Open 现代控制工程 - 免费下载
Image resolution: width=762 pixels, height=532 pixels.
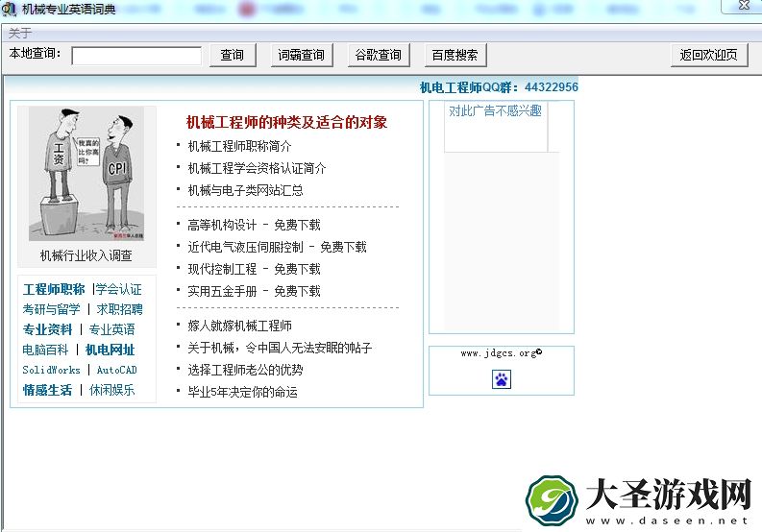tap(254, 269)
